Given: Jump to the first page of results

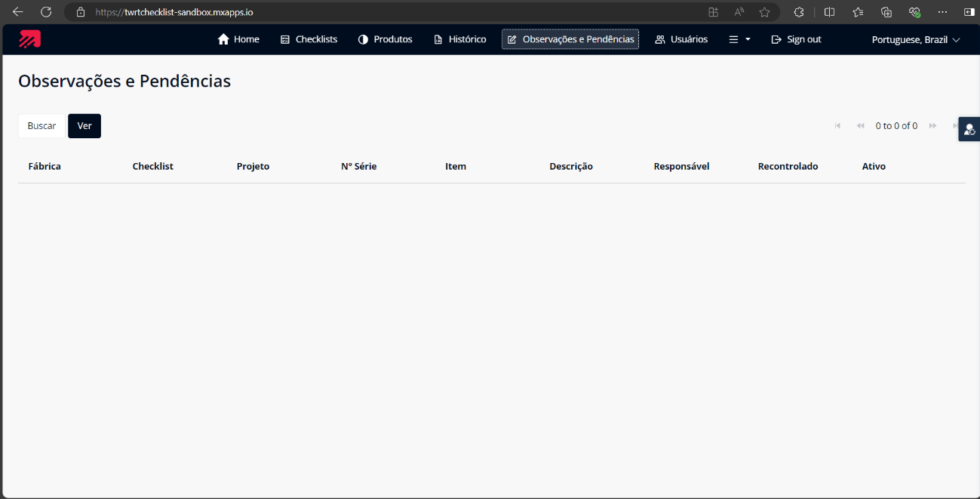Looking at the screenshot, I should tap(837, 126).
